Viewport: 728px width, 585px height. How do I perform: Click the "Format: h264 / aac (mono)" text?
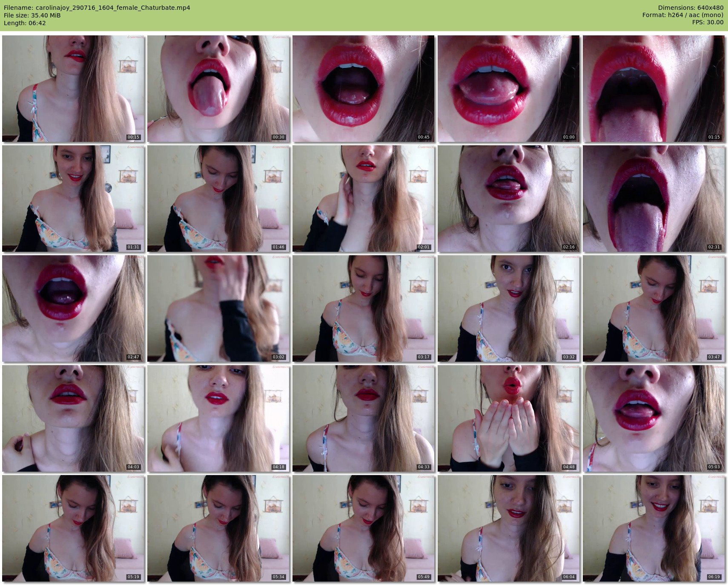[x=683, y=15]
